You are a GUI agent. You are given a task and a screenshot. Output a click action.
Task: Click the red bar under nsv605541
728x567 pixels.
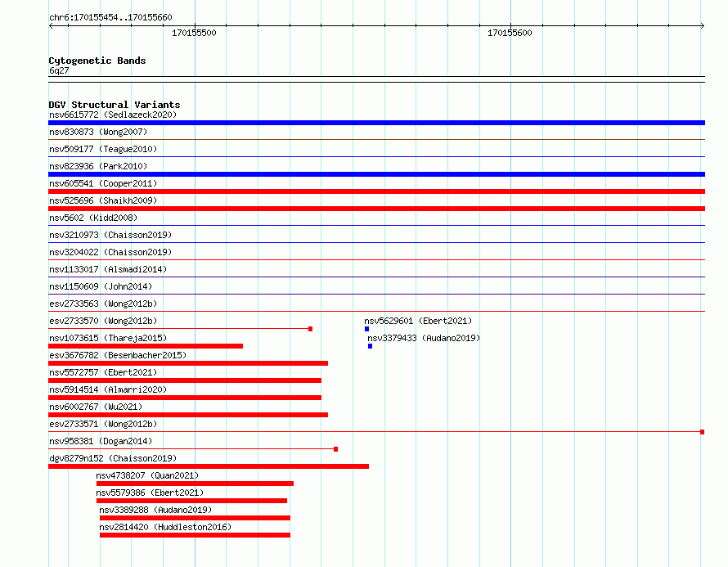click(x=376, y=191)
